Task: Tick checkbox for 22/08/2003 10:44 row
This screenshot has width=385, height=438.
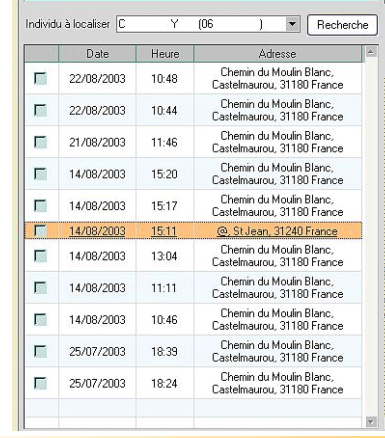Action: pyautogui.click(x=41, y=110)
